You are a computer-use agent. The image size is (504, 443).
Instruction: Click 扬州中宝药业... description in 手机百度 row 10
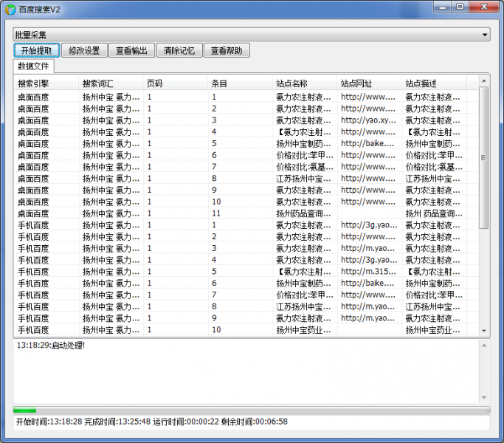[432, 330]
